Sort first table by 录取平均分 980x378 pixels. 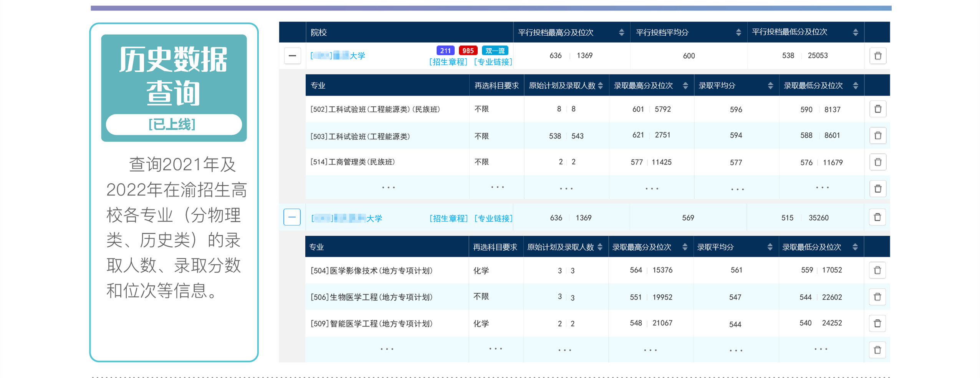coord(770,86)
